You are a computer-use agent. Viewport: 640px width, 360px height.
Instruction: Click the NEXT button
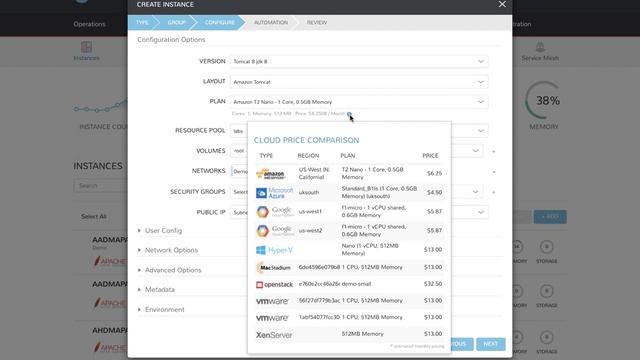(x=491, y=344)
